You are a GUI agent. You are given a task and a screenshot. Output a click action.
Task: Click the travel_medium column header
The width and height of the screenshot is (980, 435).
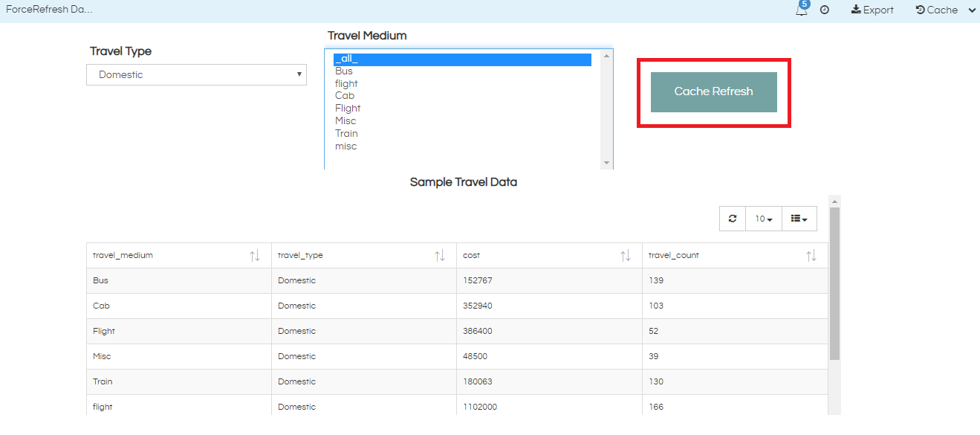[179, 256]
